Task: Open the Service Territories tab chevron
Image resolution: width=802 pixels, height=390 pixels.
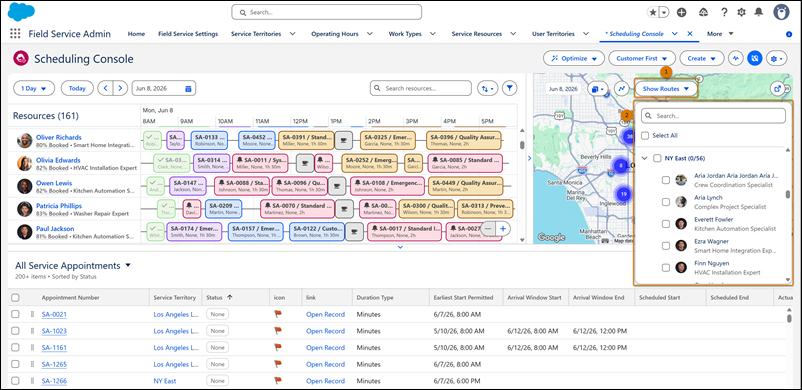Action: pyautogui.click(x=293, y=34)
